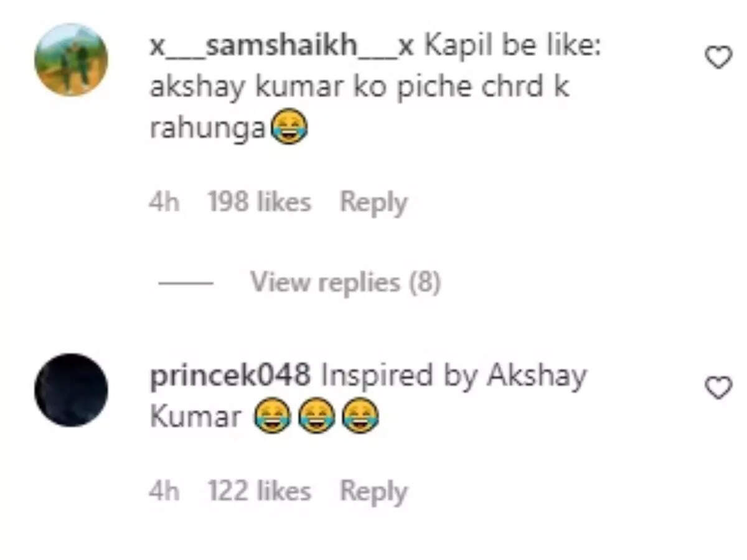Open princek048's dark profile picture

click(x=71, y=390)
